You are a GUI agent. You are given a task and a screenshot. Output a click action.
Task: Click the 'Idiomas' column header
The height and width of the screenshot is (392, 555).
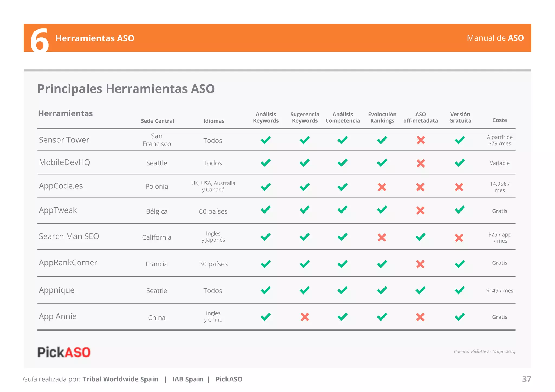[214, 121]
